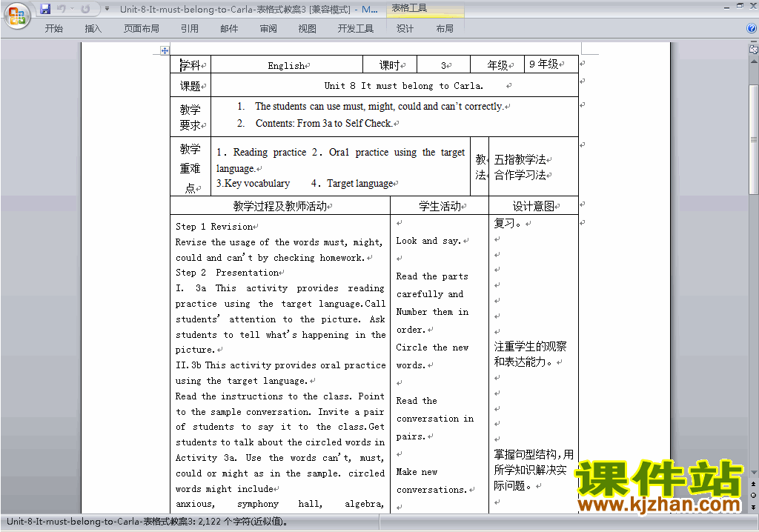Open the Office button menu

click(17, 16)
